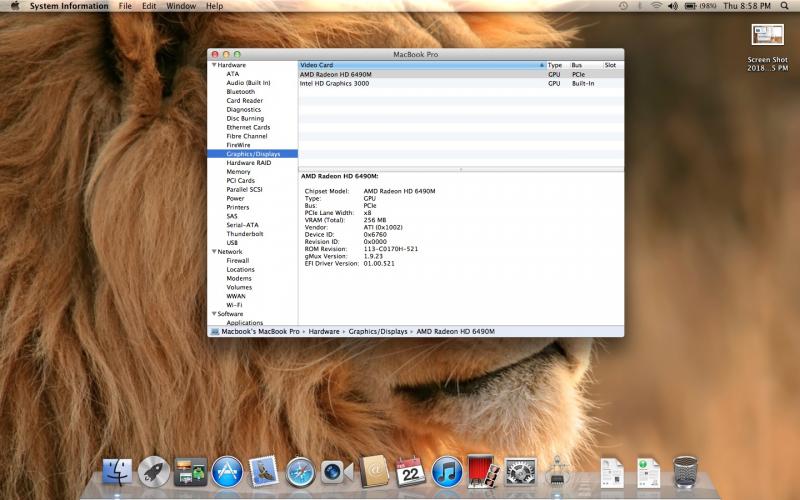Click the Time Machine menu bar icon
The image size is (800, 500).
[623, 6]
